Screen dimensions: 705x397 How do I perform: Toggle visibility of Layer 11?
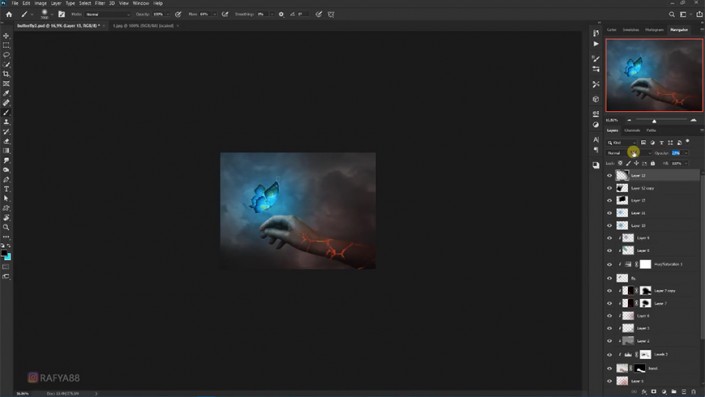point(610,213)
